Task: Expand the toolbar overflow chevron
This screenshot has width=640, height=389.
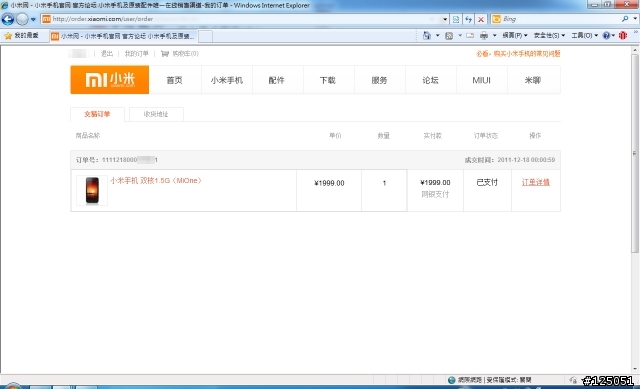Action: [x=636, y=33]
